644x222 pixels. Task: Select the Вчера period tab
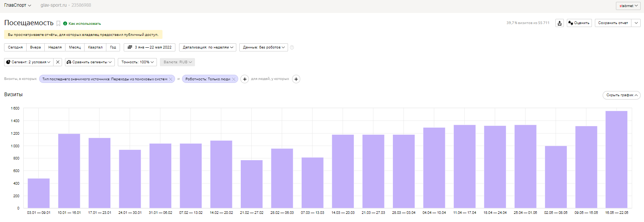pyautogui.click(x=35, y=47)
